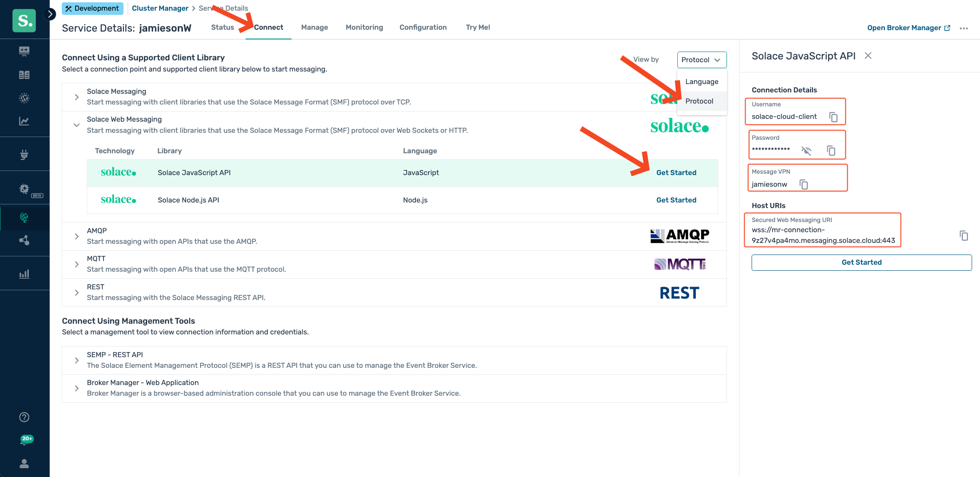Open the help question mark icon

click(x=24, y=417)
